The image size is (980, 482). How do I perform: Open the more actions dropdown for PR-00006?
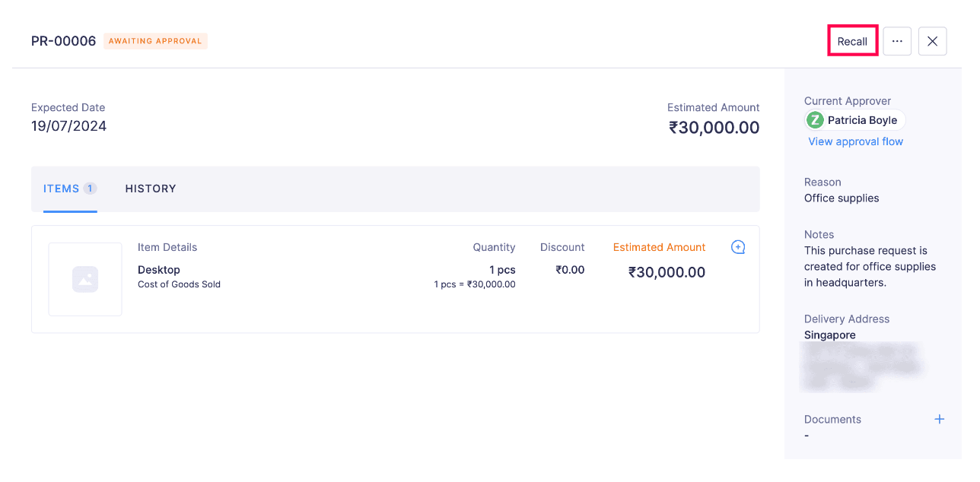896,41
